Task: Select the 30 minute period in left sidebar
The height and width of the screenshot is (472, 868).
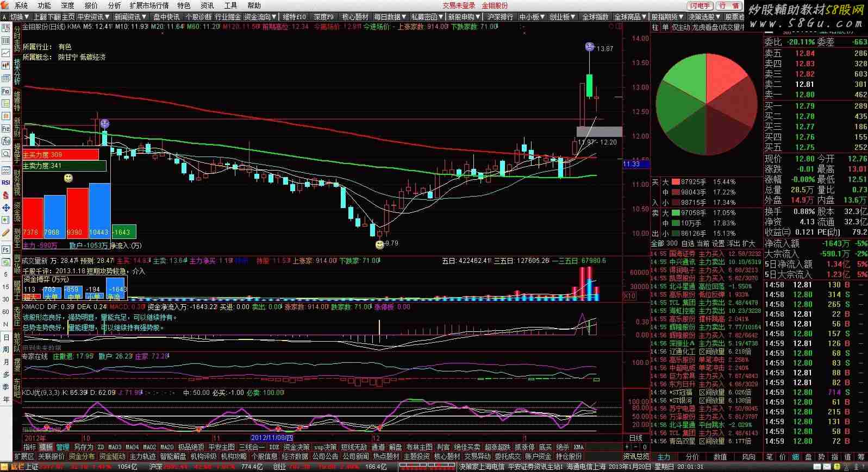Action: (x=6, y=299)
